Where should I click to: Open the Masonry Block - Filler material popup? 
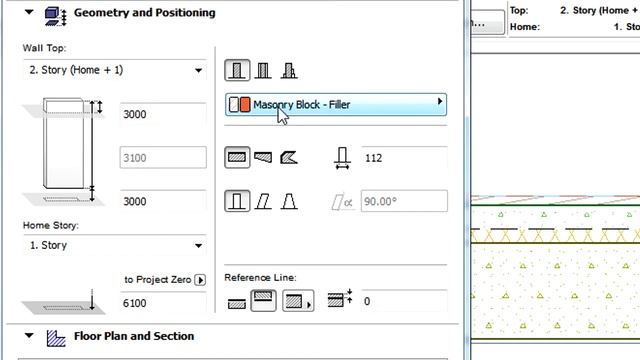336,104
